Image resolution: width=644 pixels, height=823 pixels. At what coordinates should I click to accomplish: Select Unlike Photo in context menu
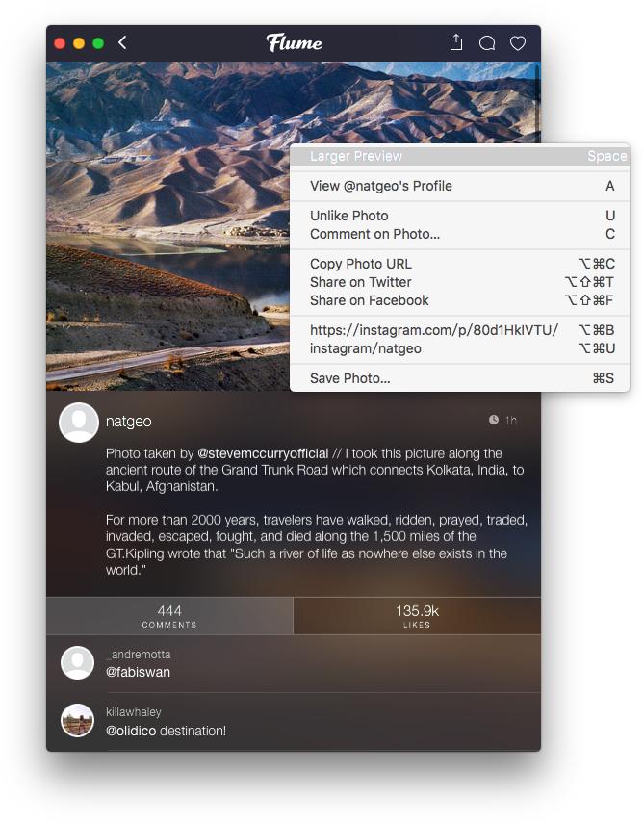point(459,216)
